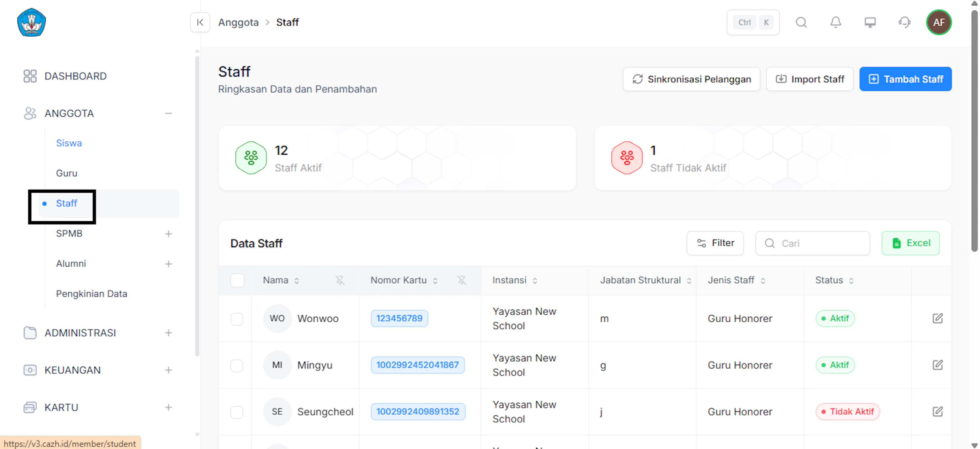This screenshot has height=449, width=980.
Task: Open the headset support icon
Action: 904,22
